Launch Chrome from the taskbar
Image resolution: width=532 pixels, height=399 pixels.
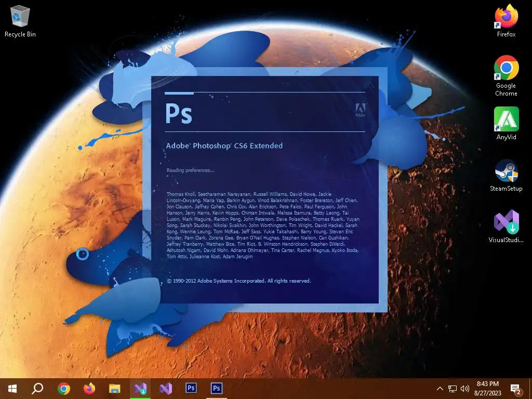[x=63, y=389]
